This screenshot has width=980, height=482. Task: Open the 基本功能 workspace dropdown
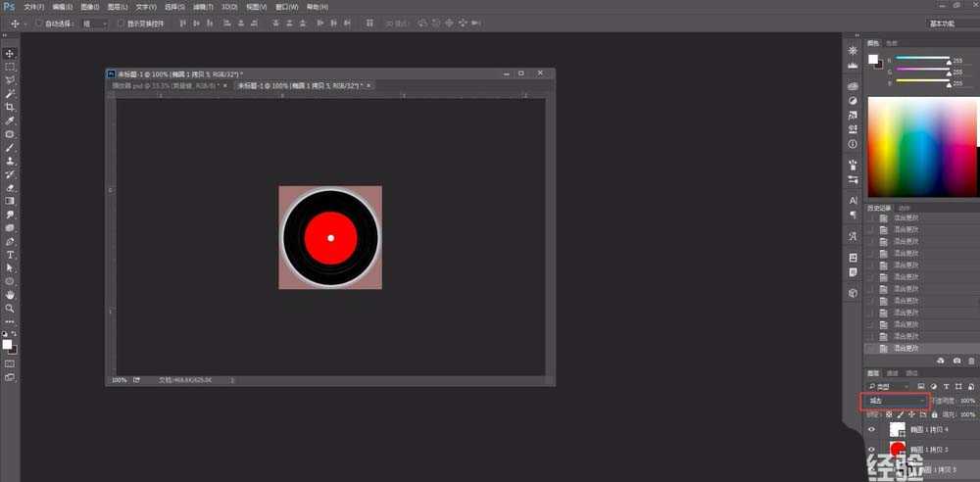951,23
